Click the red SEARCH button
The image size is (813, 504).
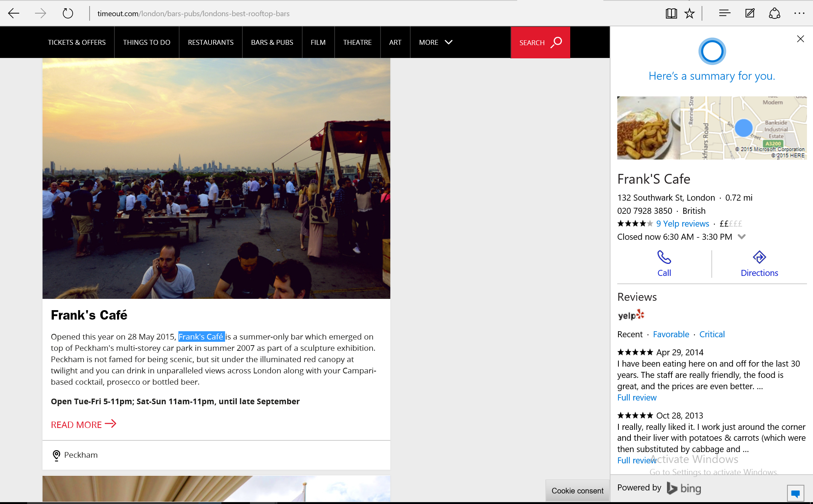point(540,43)
